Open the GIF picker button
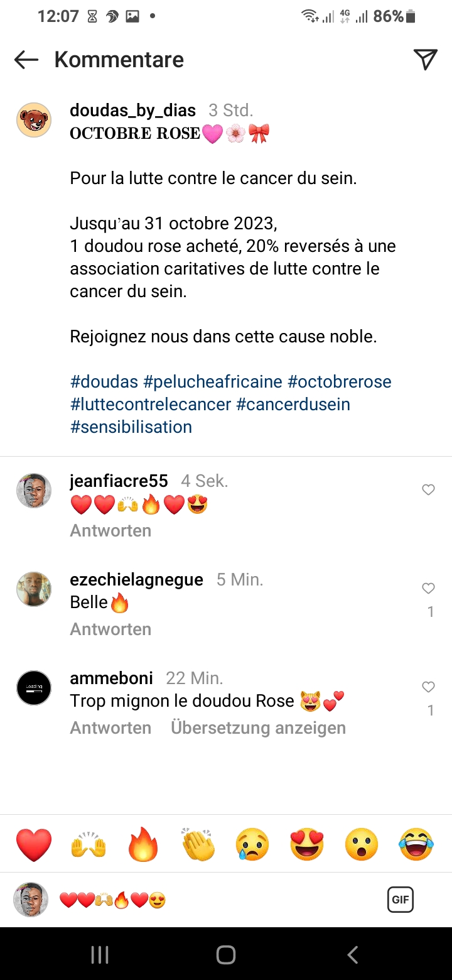Viewport: 452px width, 980px height. click(x=400, y=900)
